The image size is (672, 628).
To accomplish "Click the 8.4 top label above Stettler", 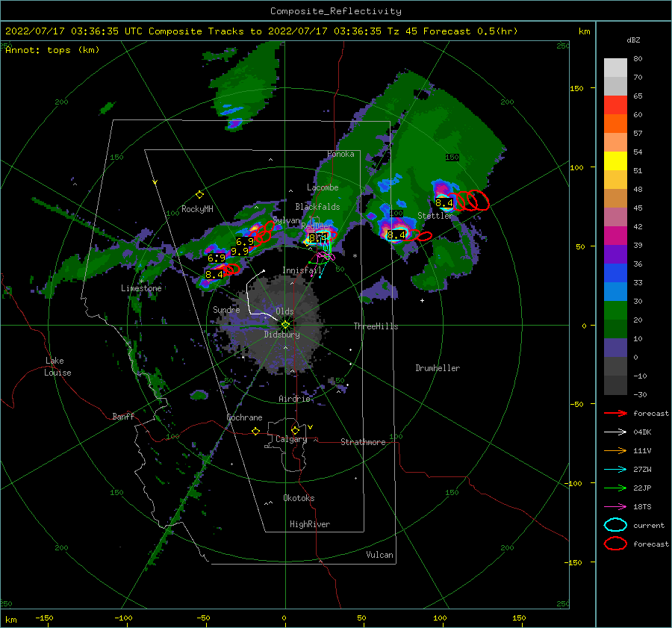I will 444,203.
